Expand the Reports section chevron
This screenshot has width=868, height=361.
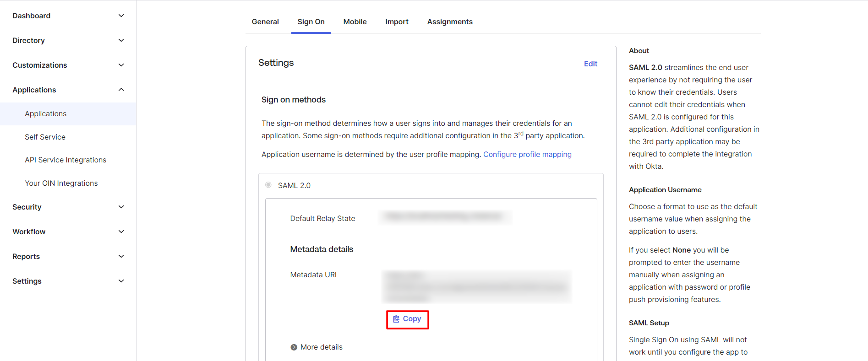point(121,256)
